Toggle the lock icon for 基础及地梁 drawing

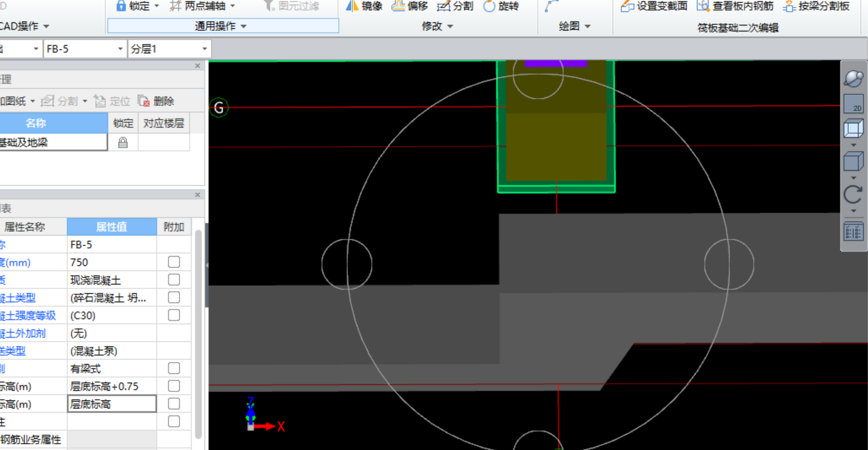click(123, 143)
